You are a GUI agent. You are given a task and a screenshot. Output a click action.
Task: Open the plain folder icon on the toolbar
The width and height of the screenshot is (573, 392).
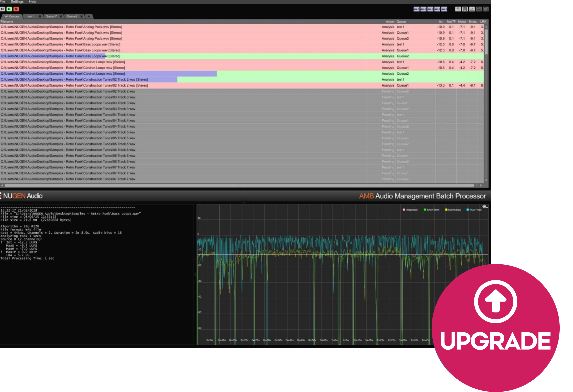[487, 9]
